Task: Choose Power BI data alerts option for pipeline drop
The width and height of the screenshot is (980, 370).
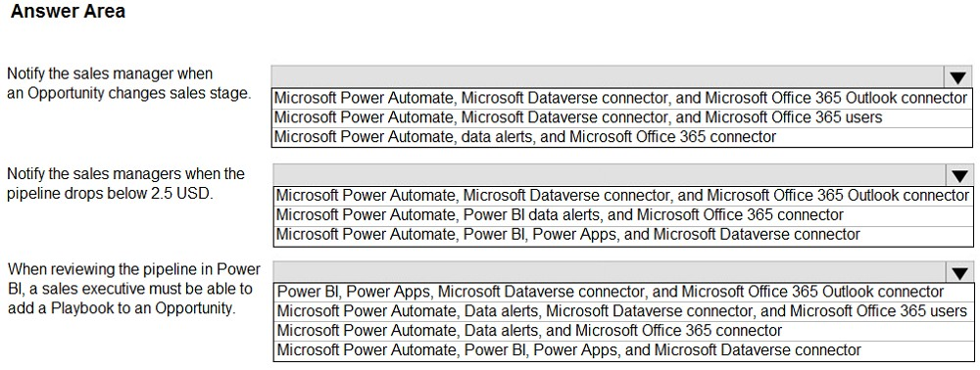Action: pos(622,214)
